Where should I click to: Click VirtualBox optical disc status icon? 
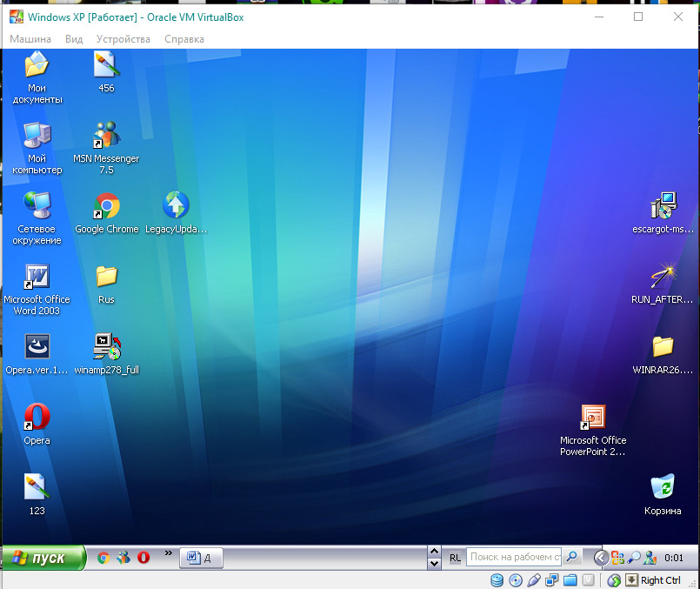516,580
